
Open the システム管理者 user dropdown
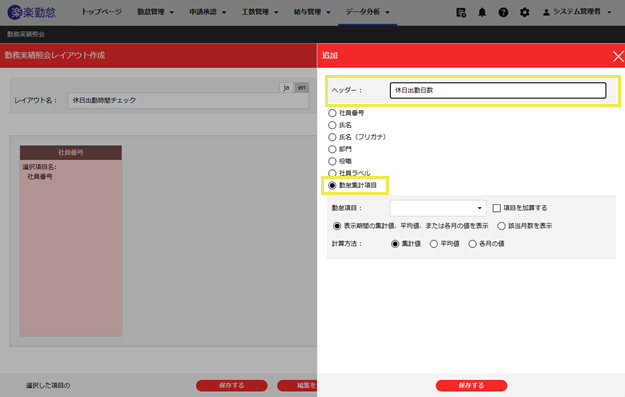tap(577, 12)
